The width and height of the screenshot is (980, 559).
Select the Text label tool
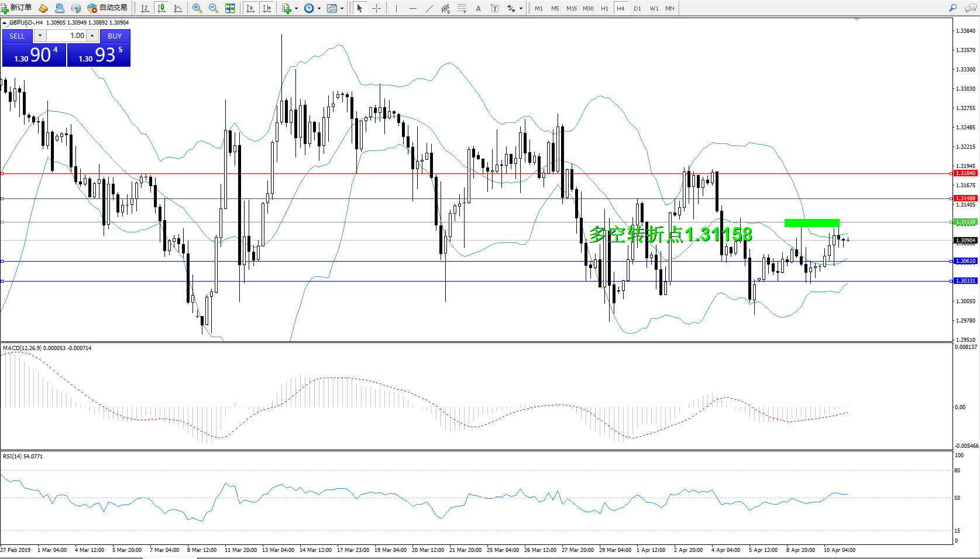478,8
